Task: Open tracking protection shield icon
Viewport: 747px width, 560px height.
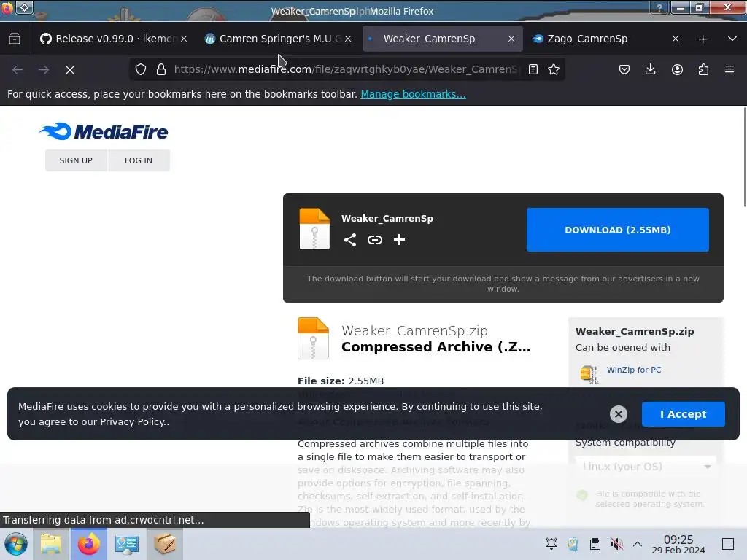Action: [x=141, y=69]
